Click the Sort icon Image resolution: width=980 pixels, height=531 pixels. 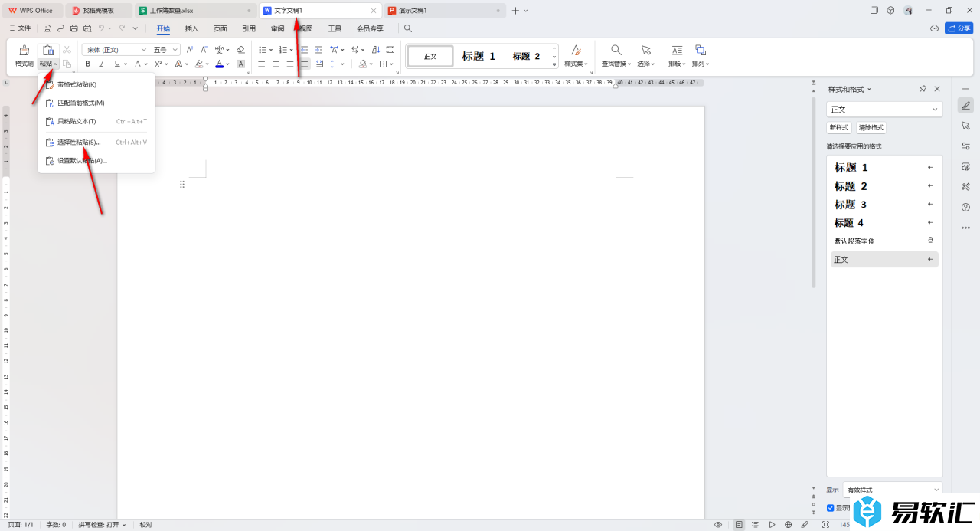coord(376,49)
